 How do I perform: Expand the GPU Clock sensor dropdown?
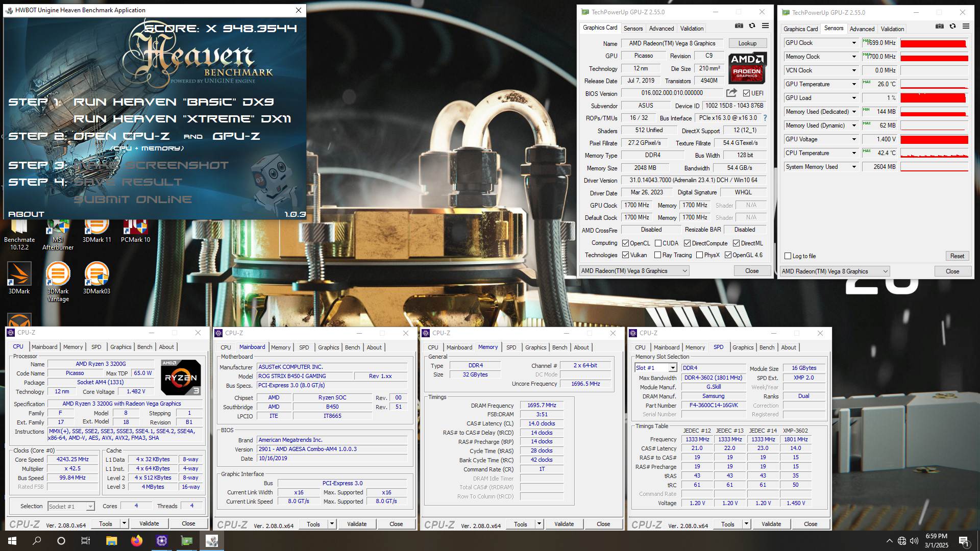[854, 43]
